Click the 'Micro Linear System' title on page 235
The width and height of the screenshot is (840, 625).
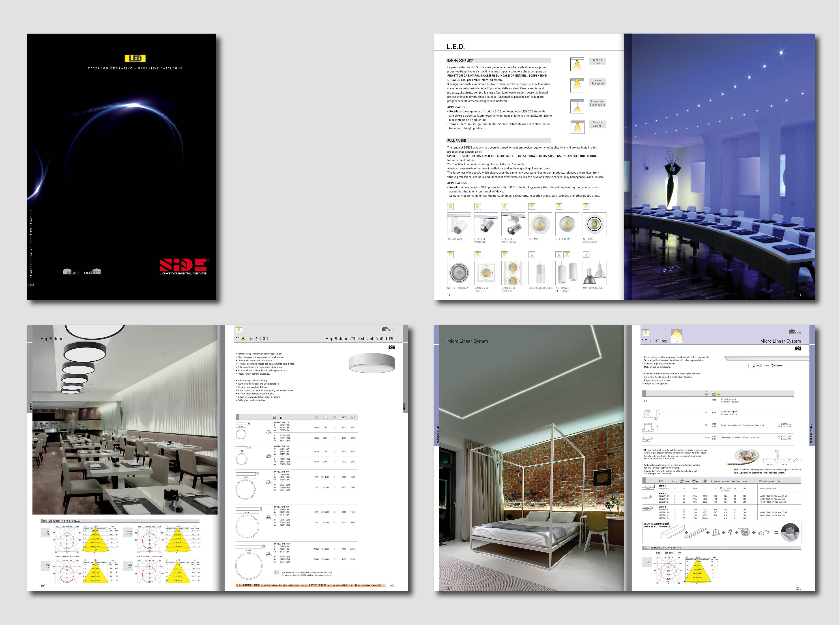pos(781,341)
